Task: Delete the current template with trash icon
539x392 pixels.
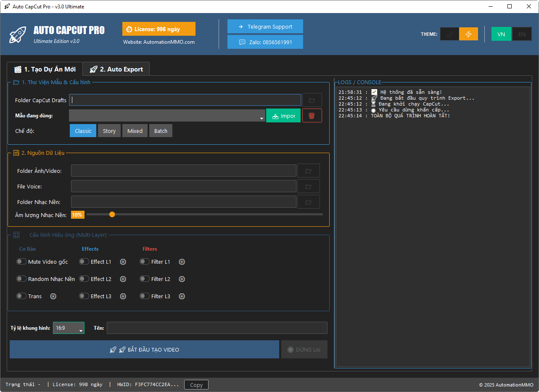Action: 312,116
